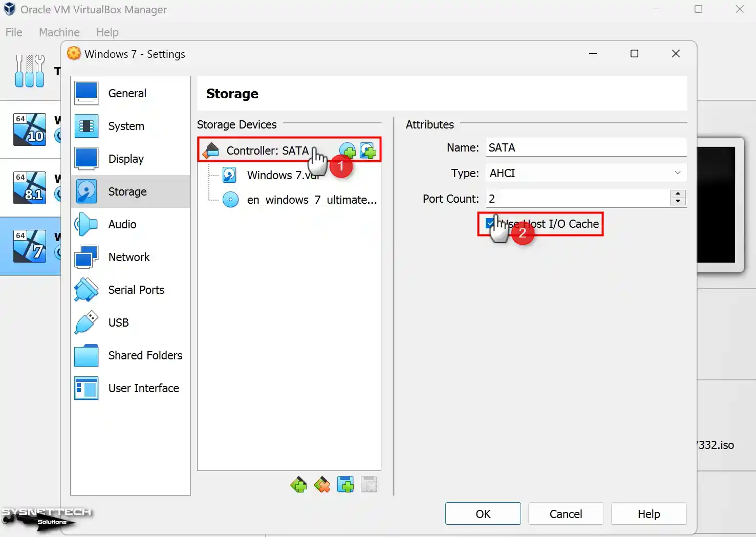Click the optical disc icon beside ISO entry
Viewport: 756px width, 537px height.
click(x=231, y=200)
